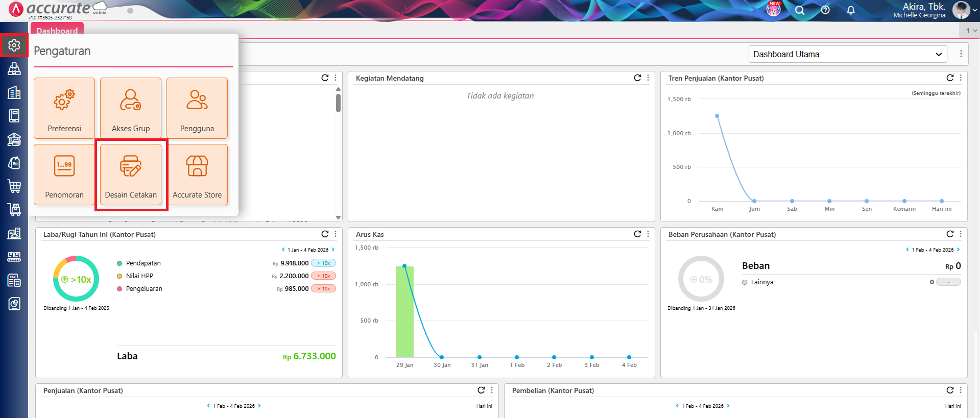980x418 pixels.
Task: Go to previous period in Beban Perusahaan
Action: coord(907,250)
